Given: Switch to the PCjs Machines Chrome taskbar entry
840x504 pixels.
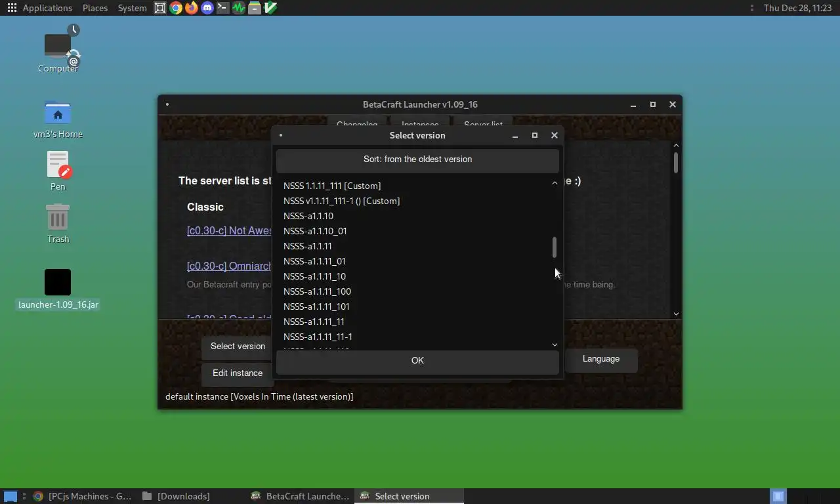Looking at the screenshot, I should tap(82, 496).
